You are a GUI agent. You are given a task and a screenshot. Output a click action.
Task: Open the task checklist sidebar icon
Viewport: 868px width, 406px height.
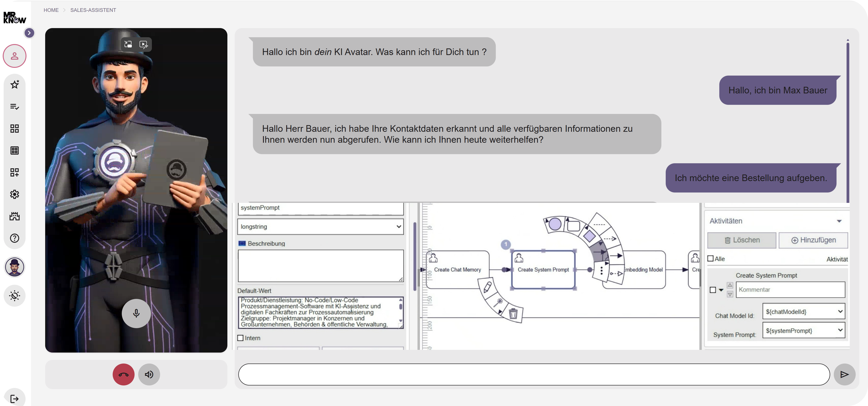point(15,106)
